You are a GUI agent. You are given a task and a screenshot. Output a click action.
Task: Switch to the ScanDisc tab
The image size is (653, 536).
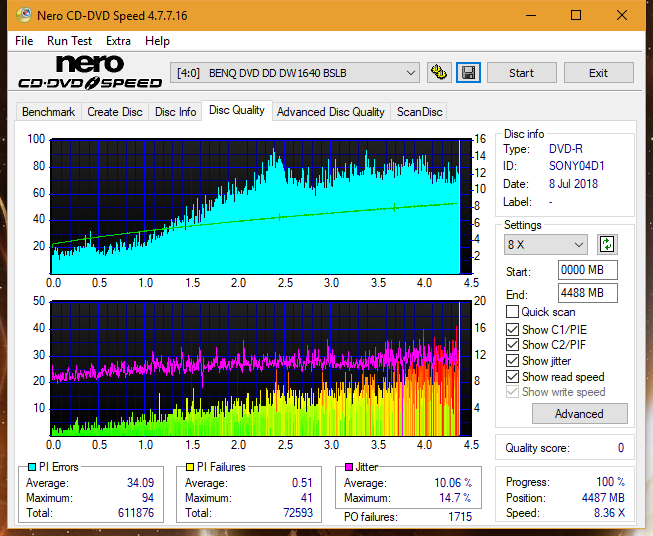(x=419, y=112)
